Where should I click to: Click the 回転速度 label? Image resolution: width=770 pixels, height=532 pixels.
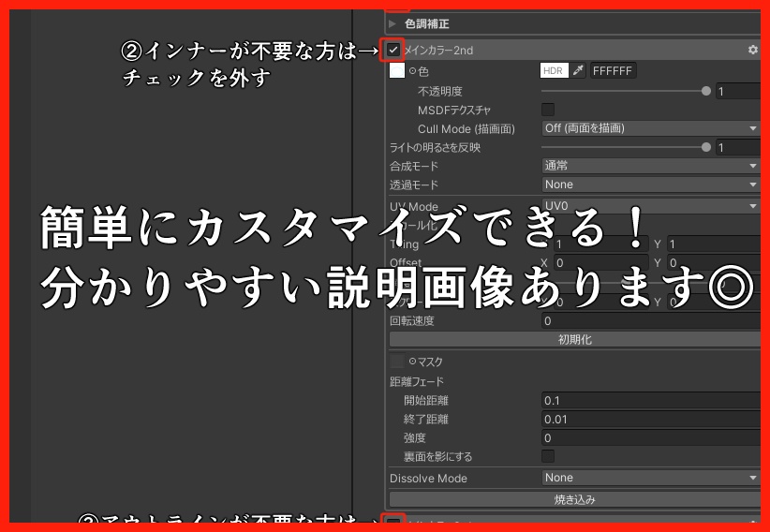[x=411, y=321]
